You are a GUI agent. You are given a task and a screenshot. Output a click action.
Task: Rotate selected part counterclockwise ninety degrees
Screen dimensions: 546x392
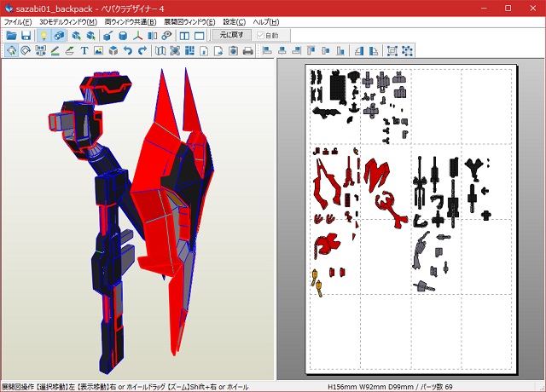coord(358,51)
